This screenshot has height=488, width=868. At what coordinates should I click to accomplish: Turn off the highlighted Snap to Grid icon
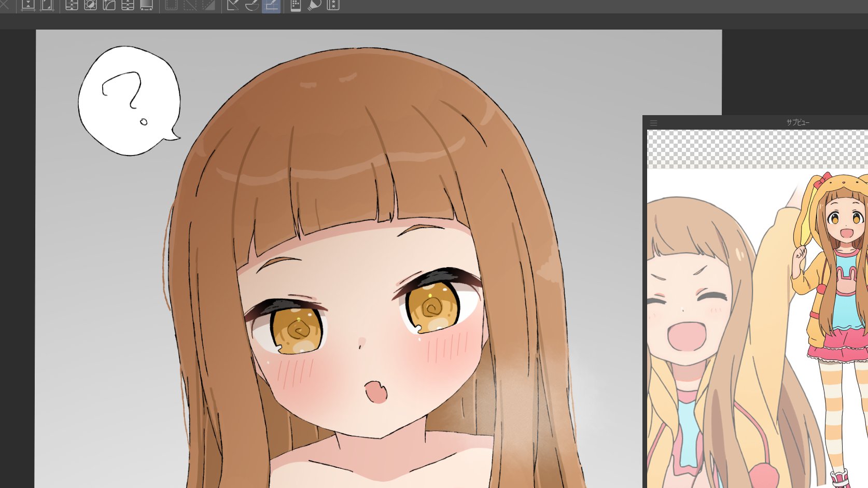[x=271, y=6]
